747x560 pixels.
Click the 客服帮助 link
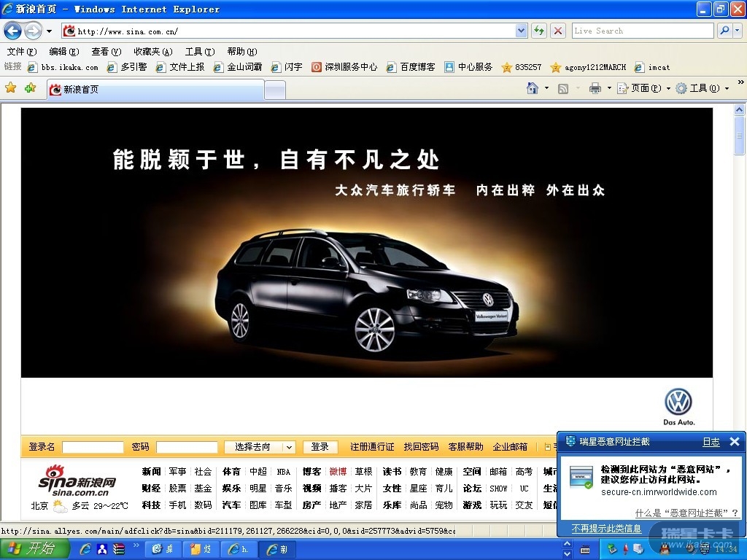(x=465, y=447)
